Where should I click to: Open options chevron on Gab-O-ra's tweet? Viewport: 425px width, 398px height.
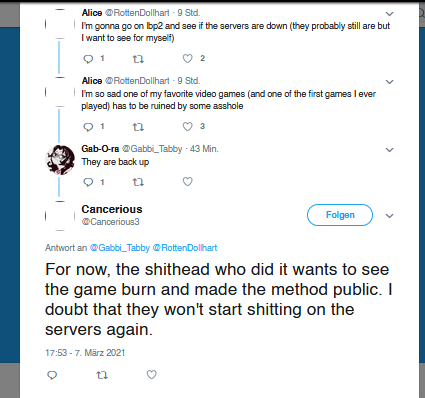pos(389,150)
